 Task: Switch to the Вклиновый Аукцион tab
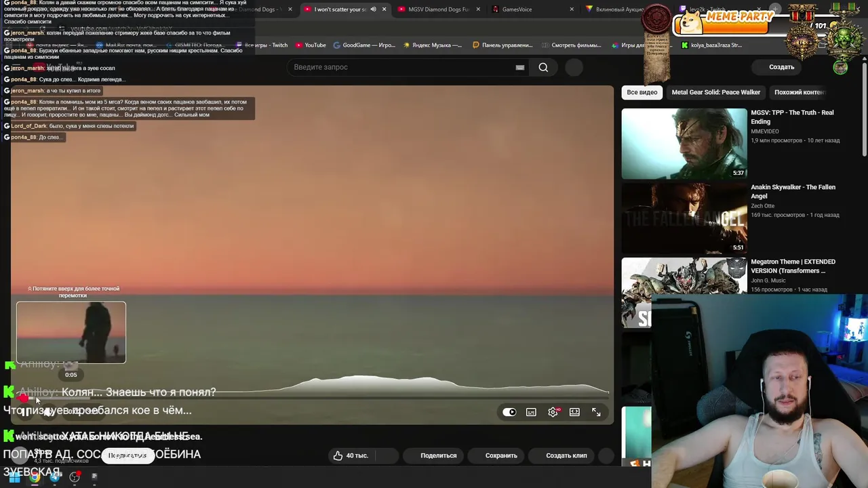tap(614, 9)
